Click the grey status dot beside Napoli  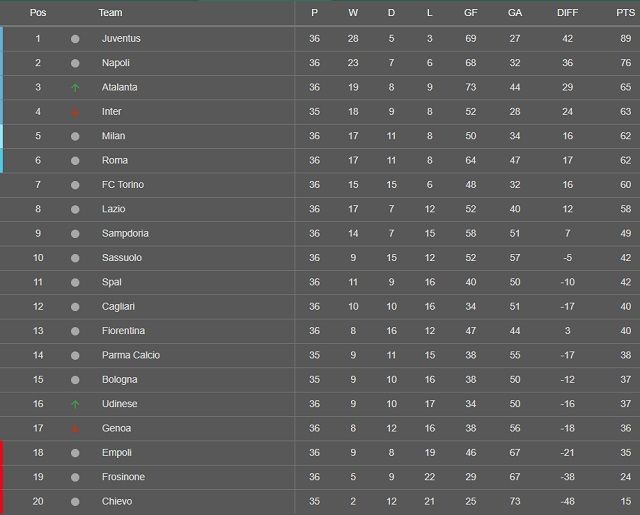pos(75,63)
